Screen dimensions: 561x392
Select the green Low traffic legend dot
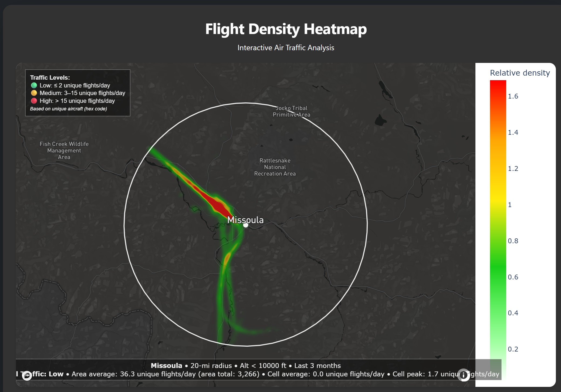click(34, 85)
